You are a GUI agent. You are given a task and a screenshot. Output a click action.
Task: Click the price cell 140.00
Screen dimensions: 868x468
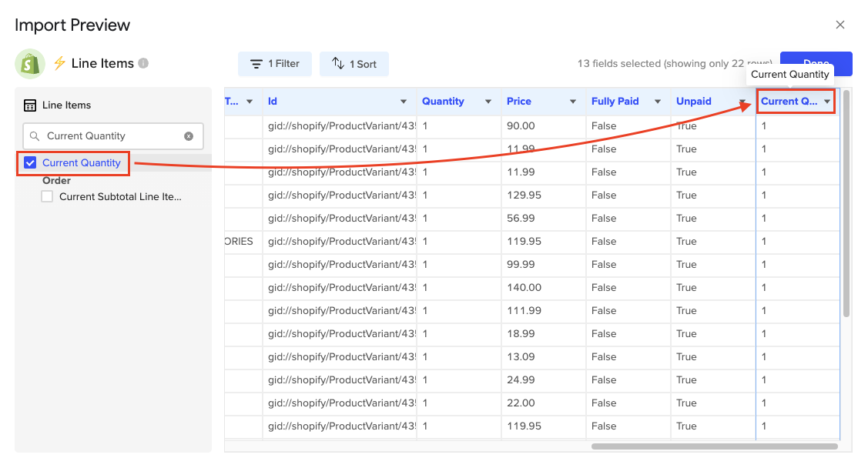pos(544,288)
